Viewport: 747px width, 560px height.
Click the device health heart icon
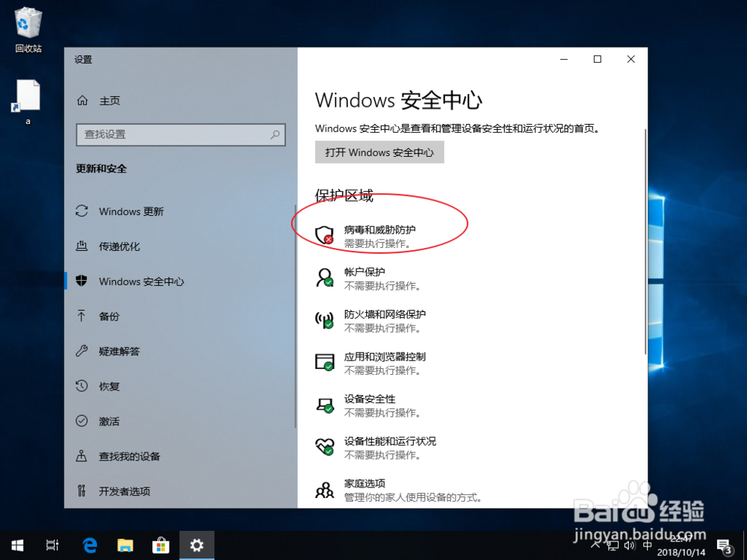coord(324,447)
